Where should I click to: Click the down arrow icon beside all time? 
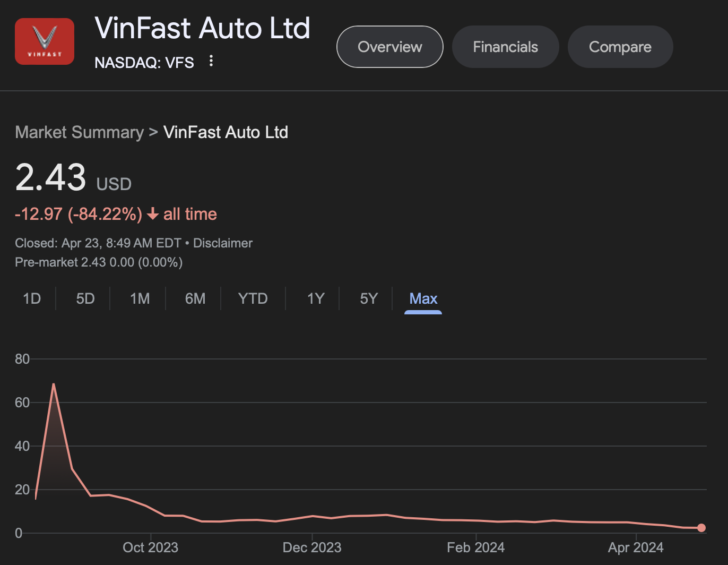153,214
